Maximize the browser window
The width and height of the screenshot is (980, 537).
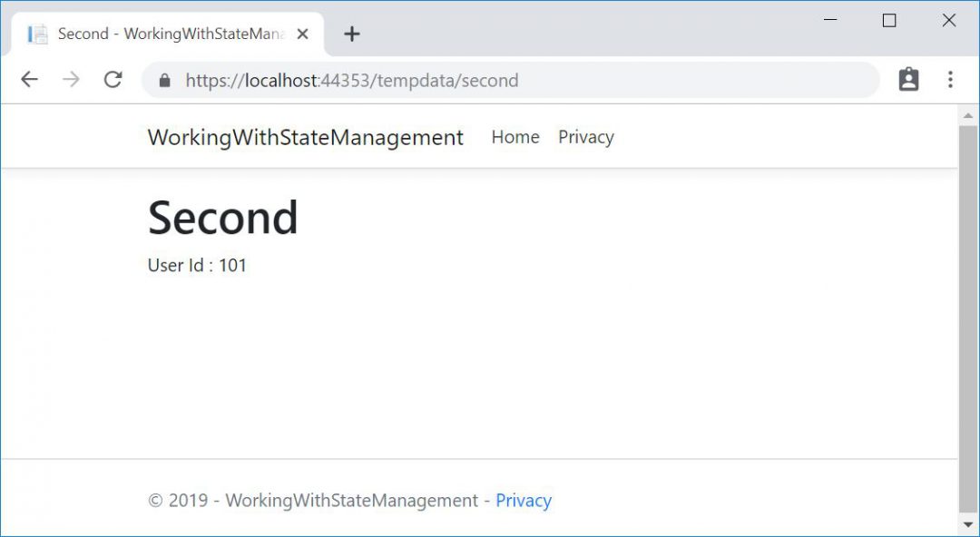coord(889,20)
